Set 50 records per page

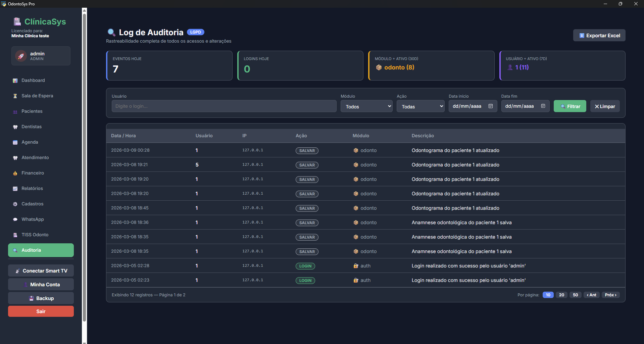point(575,295)
